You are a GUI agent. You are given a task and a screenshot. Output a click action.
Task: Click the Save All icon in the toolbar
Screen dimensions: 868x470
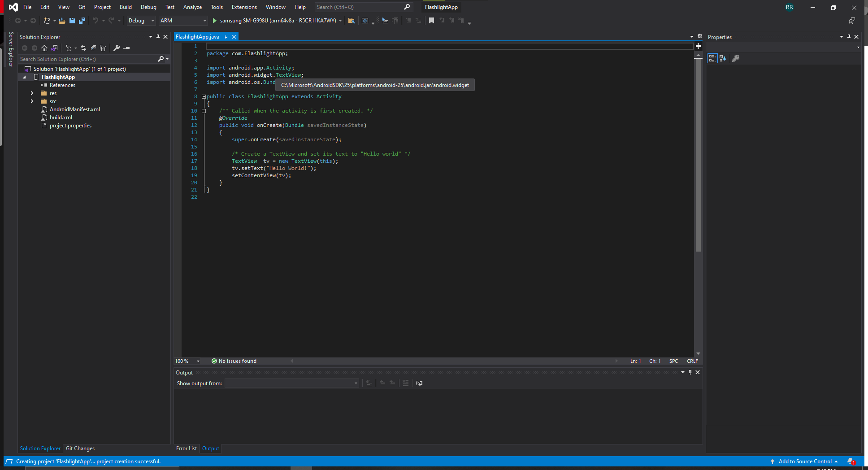[x=82, y=21]
